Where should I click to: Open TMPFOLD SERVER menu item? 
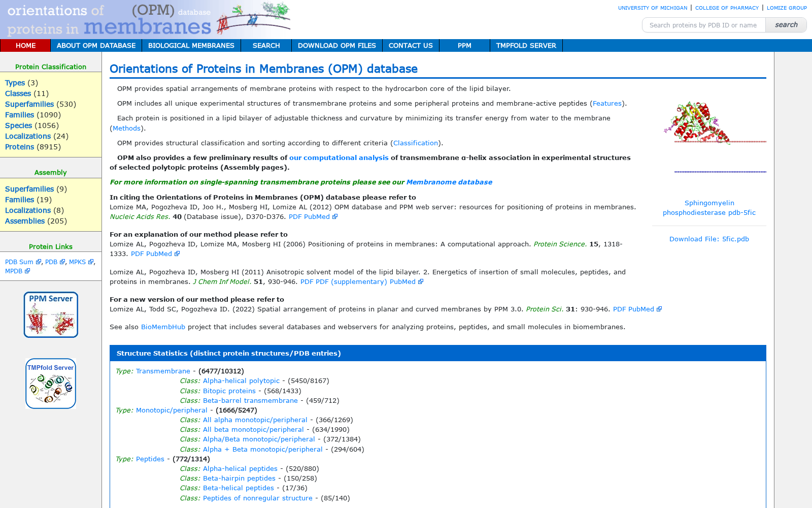pos(526,46)
